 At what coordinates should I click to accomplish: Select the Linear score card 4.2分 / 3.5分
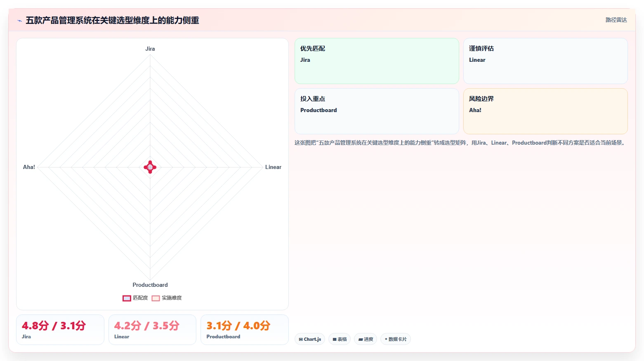coord(152,330)
